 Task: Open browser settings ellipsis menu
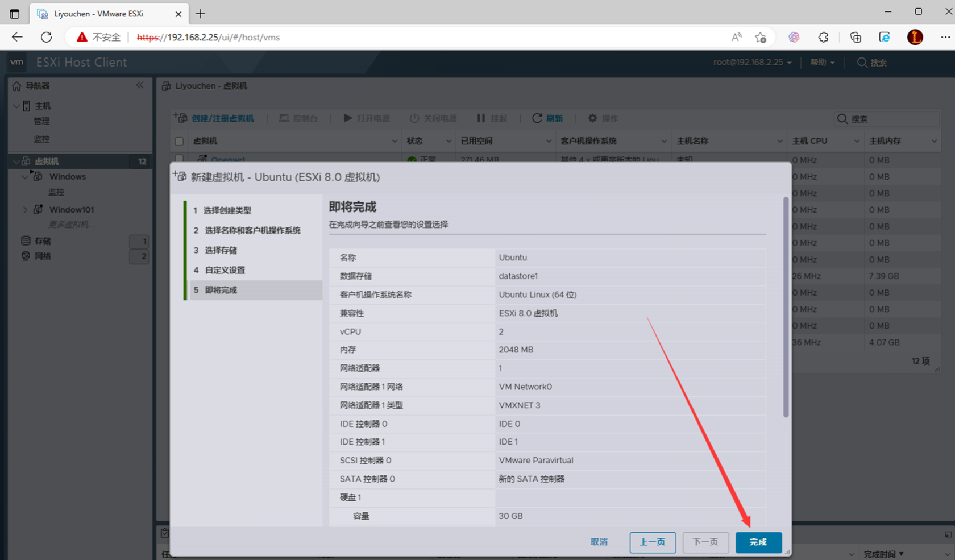(945, 38)
